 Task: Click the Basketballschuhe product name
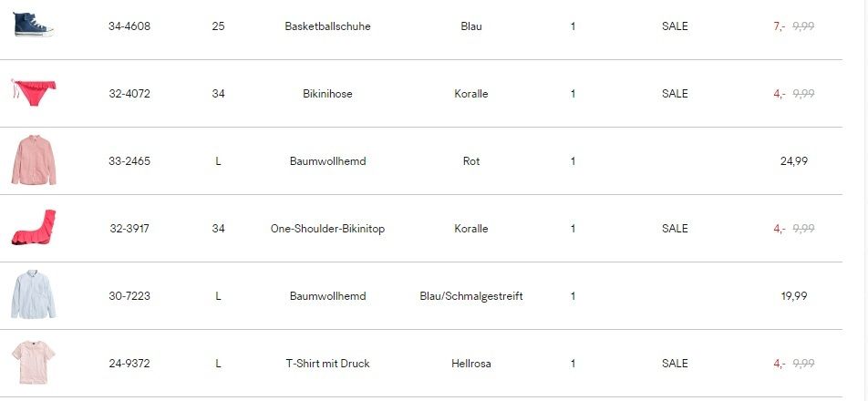point(327,26)
